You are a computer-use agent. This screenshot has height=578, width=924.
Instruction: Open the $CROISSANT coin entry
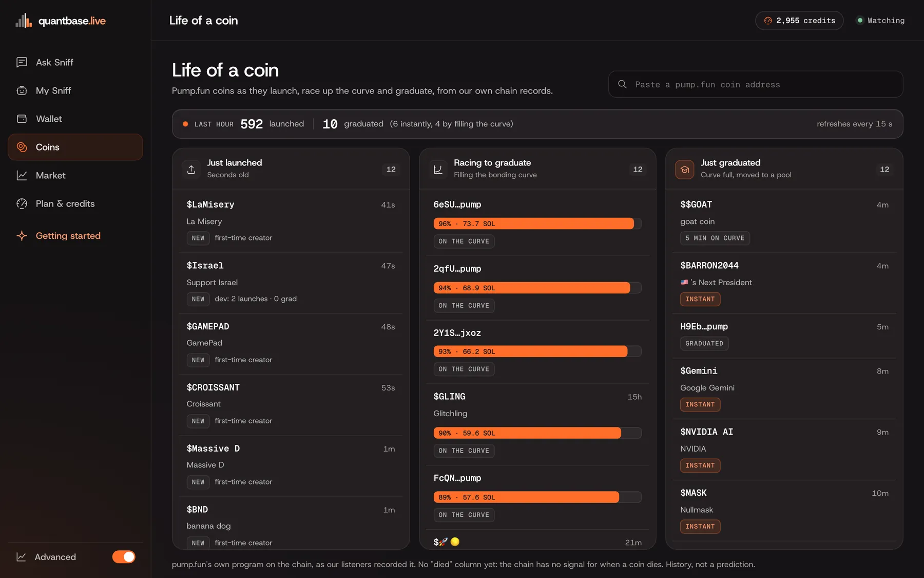pyautogui.click(x=291, y=405)
